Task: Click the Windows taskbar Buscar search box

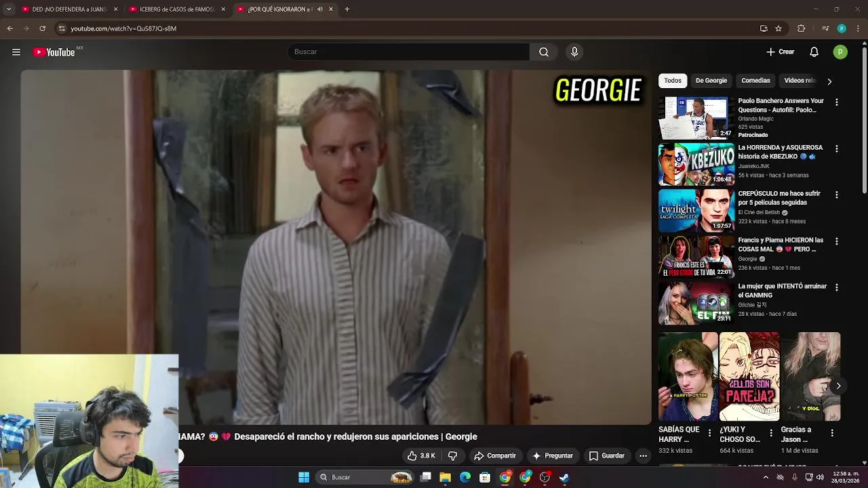Action: click(x=366, y=477)
